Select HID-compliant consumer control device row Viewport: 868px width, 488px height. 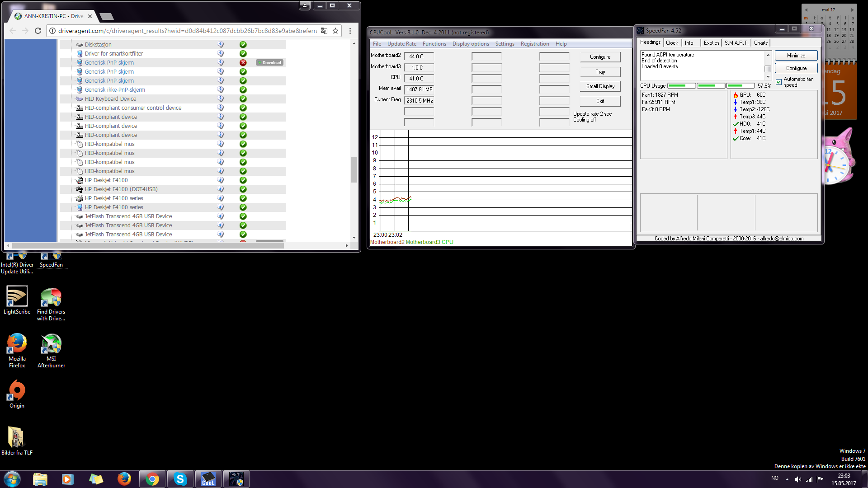click(x=133, y=108)
